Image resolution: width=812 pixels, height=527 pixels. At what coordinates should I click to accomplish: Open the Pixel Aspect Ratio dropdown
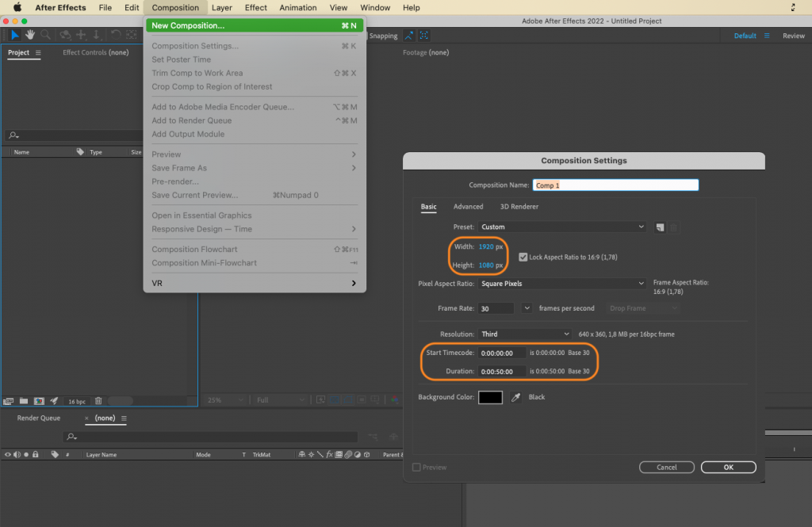click(562, 284)
